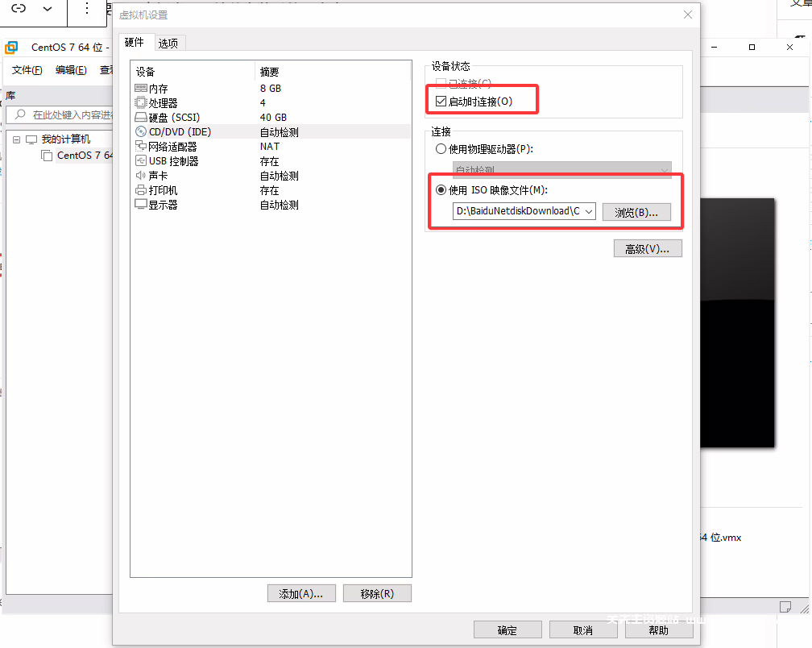Image resolution: width=812 pixels, height=648 pixels.
Task: Select the 显示器 display icon
Action: [141, 205]
